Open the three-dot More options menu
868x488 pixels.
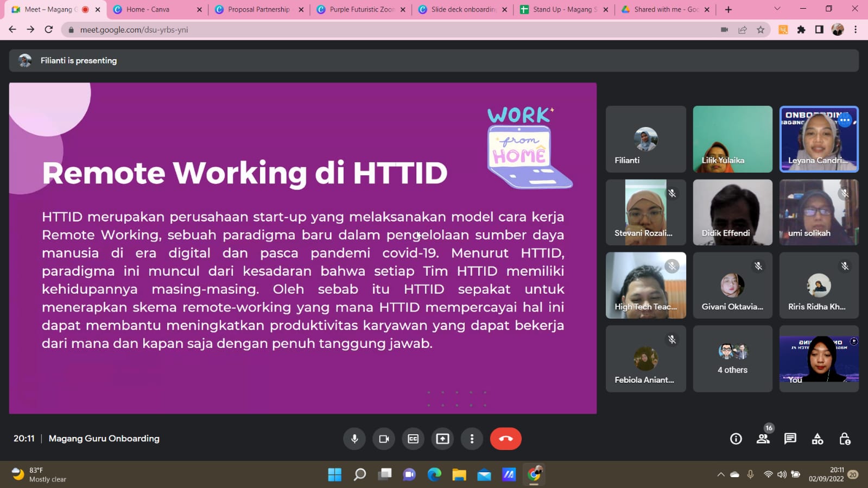(x=472, y=439)
